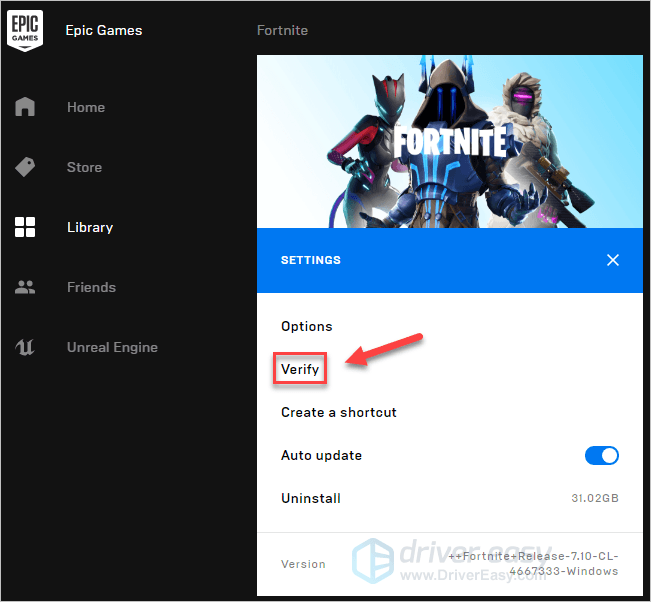Viewport: 651px width, 602px height.
Task: Click the Store price tag icon
Action: [x=25, y=167]
